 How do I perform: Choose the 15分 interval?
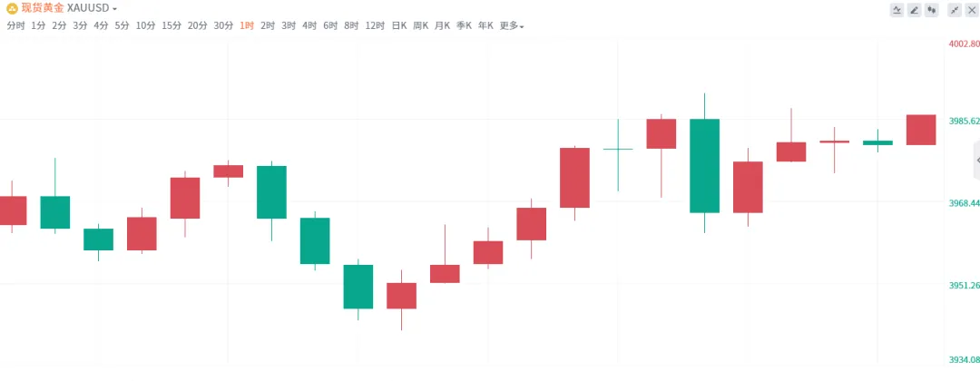(x=171, y=25)
